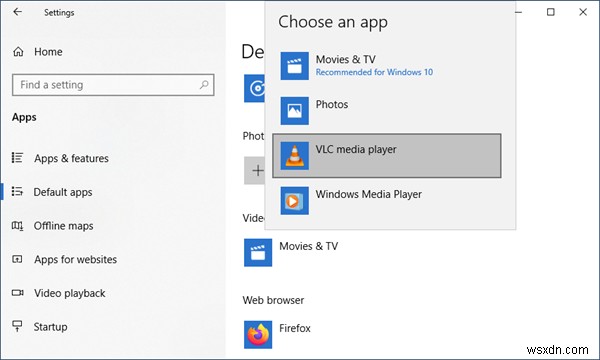The image size is (600, 360).
Task: Change the Firefox default web browser
Action: coord(295,328)
